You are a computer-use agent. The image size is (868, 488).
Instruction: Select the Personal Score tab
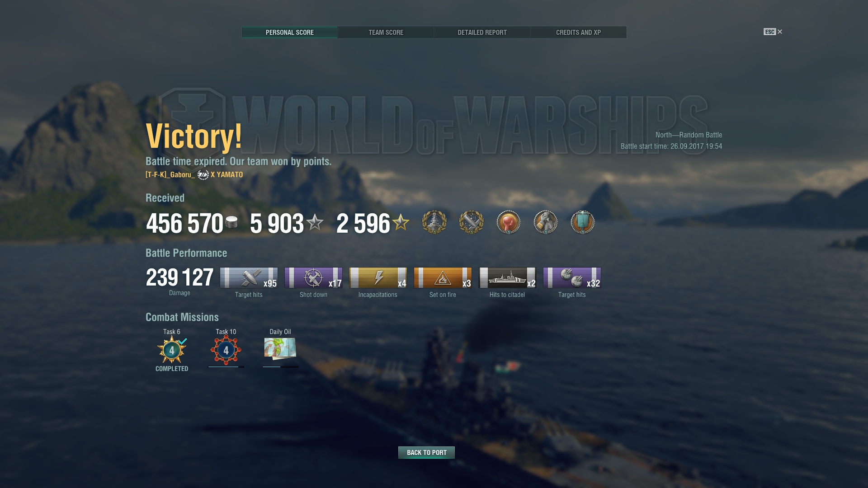click(289, 33)
